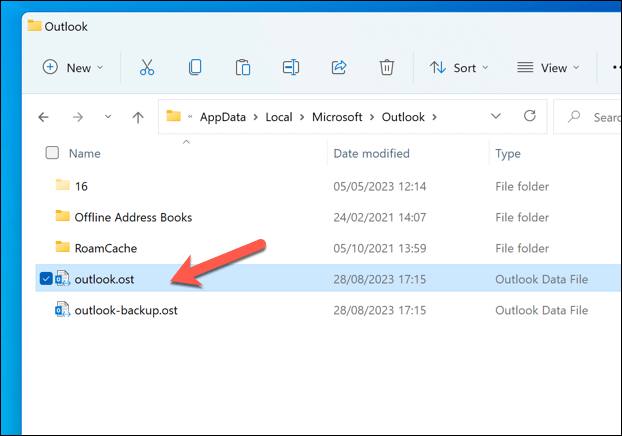The width and height of the screenshot is (622, 436).
Task: Toggle the select-all checkbox in header
Action: click(52, 153)
